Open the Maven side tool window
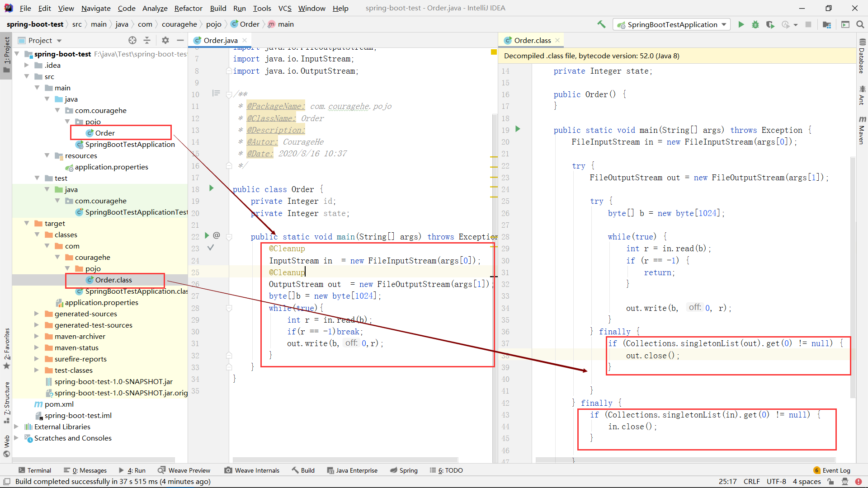The image size is (868, 488). point(862,130)
